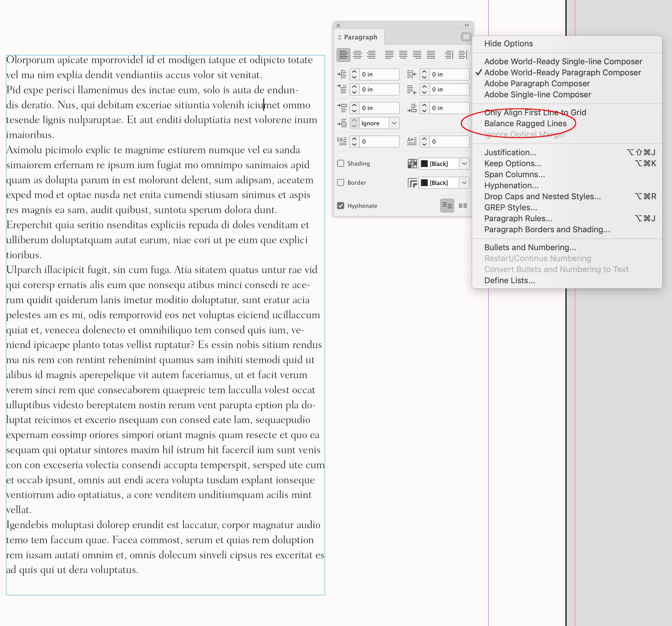Click the Align right paragraph icon

[371, 55]
